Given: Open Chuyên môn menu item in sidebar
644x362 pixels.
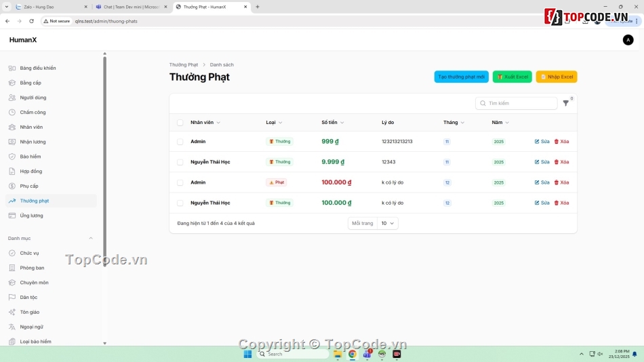Looking at the screenshot, I should (52, 283).
